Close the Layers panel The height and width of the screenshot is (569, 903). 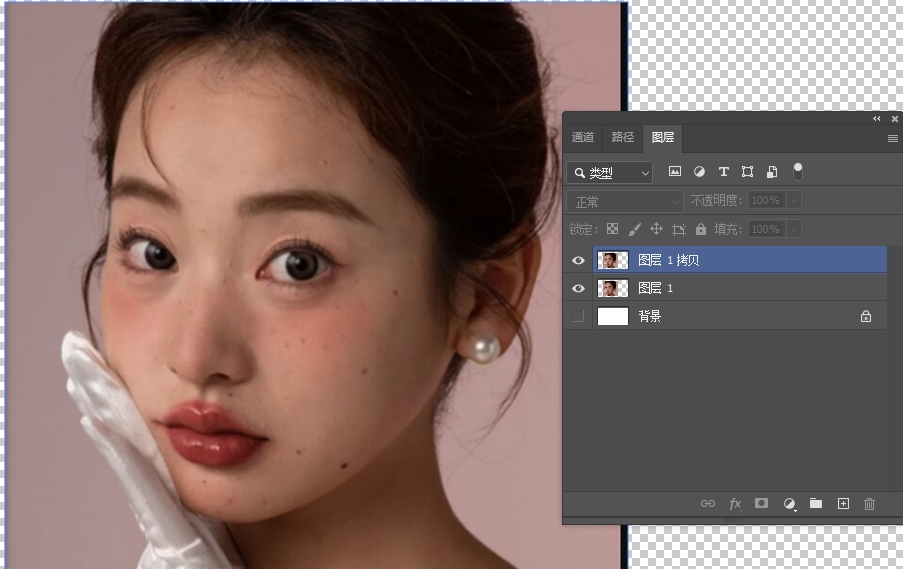pyautogui.click(x=894, y=119)
